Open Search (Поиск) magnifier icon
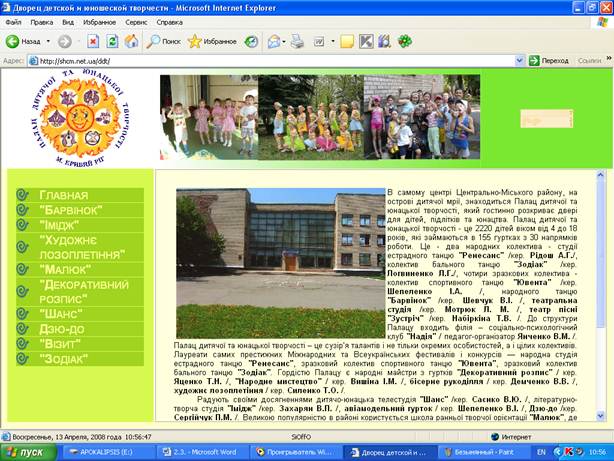Screen dimensions: 614x461 coord(153,41)
